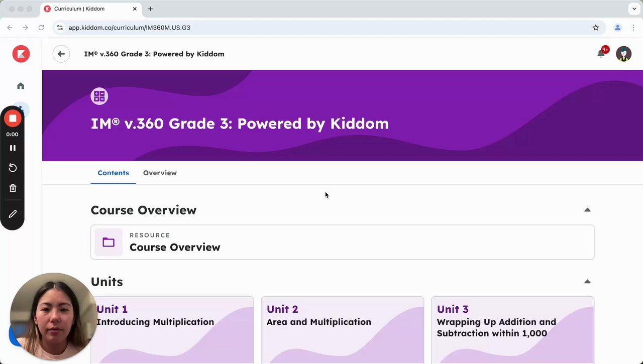The image size is (643, 364).
Task: Click the webcam video bubble
Action: click(53, 316)
